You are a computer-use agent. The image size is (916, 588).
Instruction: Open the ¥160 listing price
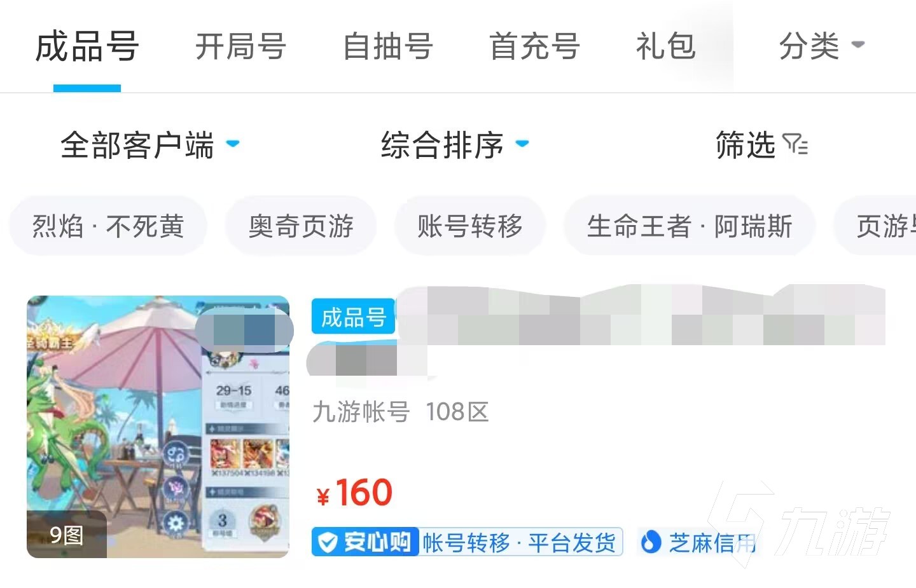pyautogui.click(x=355, y=493)
